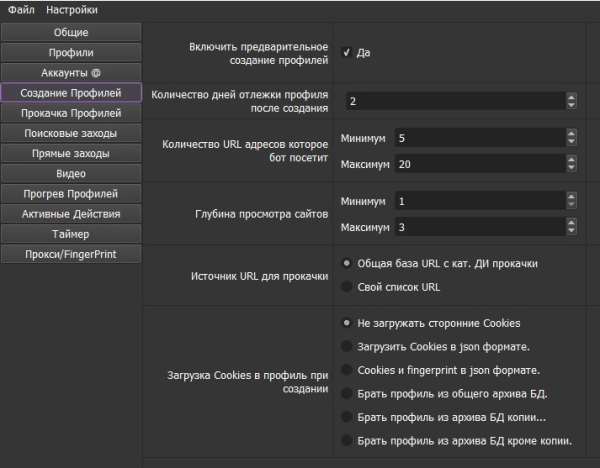This screenshot has width=600, height=468.
Task: Go to Аккаунты @ section
Action: pyautogui.click(x=71, y=72)
